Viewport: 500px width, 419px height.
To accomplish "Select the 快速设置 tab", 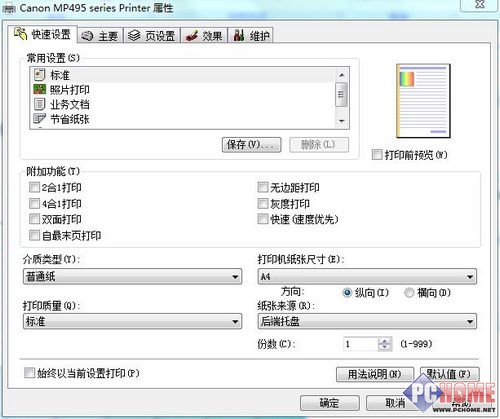I will [x=43, y=34].
